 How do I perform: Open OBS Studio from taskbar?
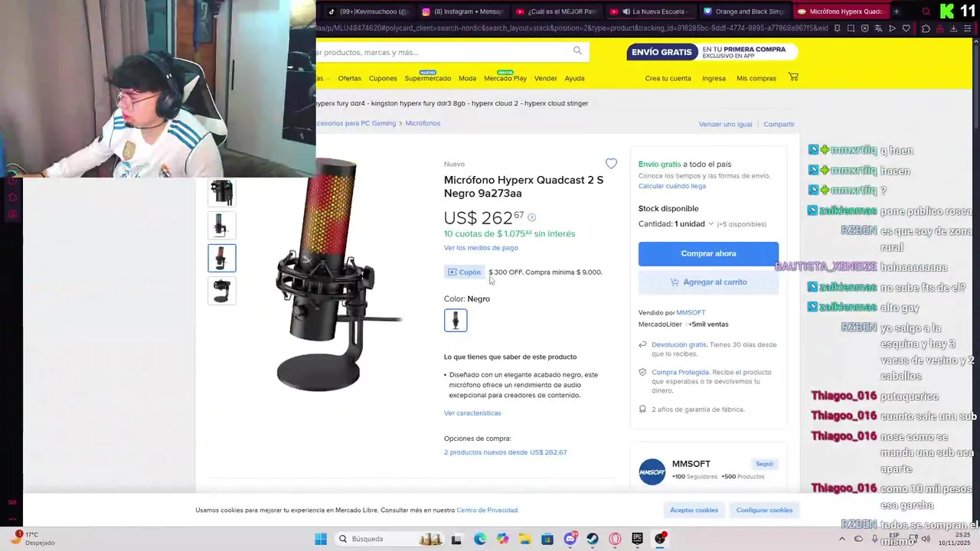tap(660, 539)
